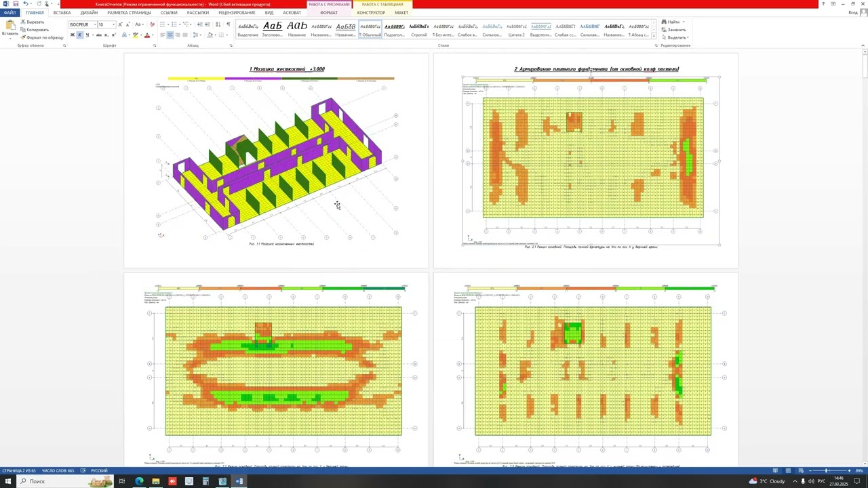Click the Undo arrow in title bar

point(25,4)
